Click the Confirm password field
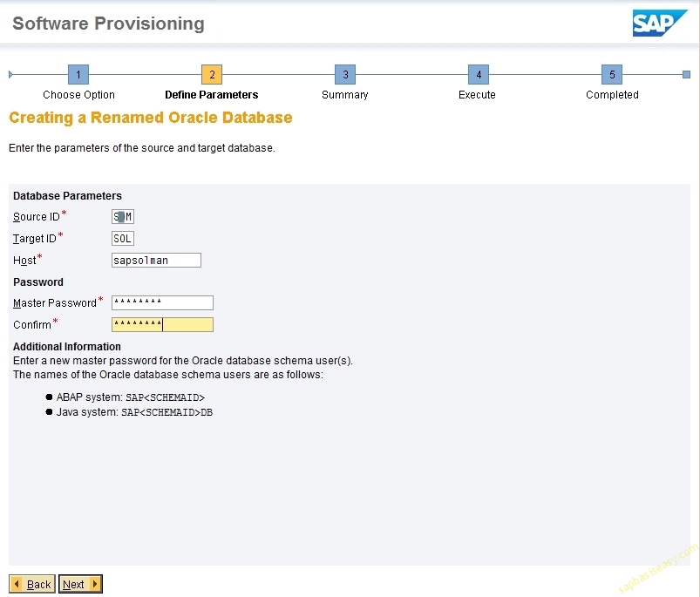Image resolution: width=700 pixels, height=597 pixels. pyautogui.click(x=162, y=324)
